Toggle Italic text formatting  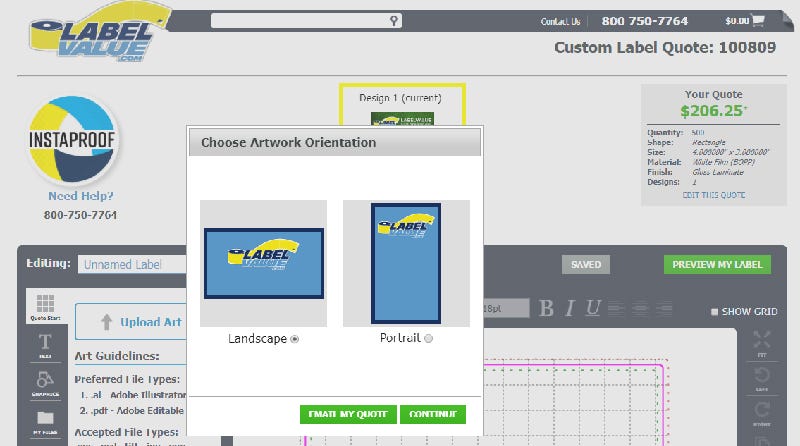570,308
